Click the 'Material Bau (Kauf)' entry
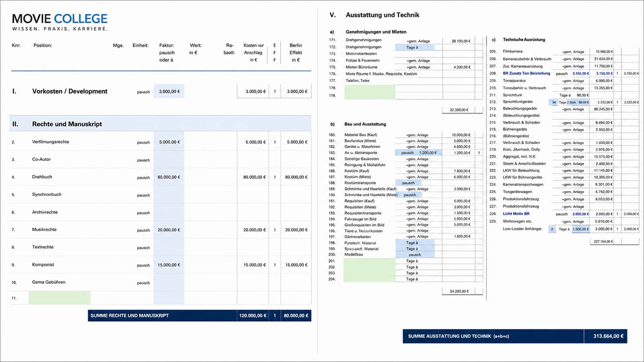 [361, 135]
